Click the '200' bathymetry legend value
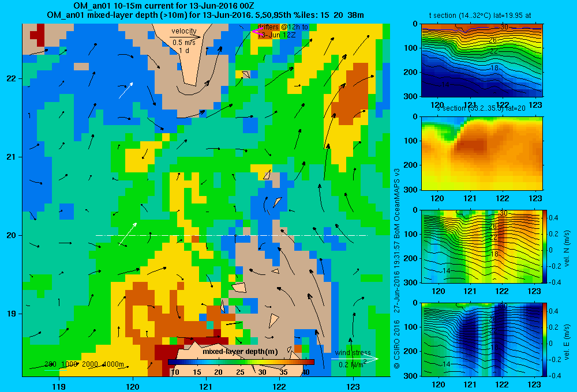 (x=50, y=364)
